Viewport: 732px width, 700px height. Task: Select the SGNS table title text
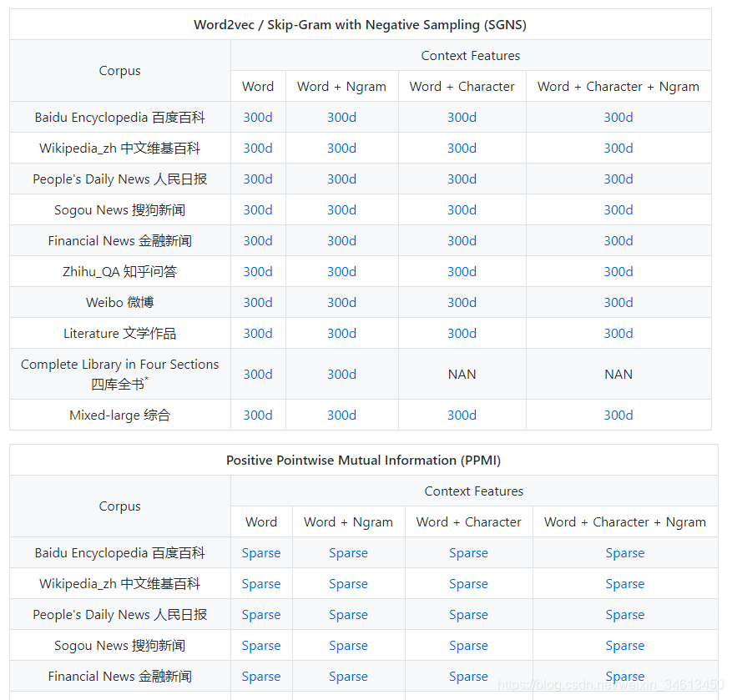click(x=360, y=25)
